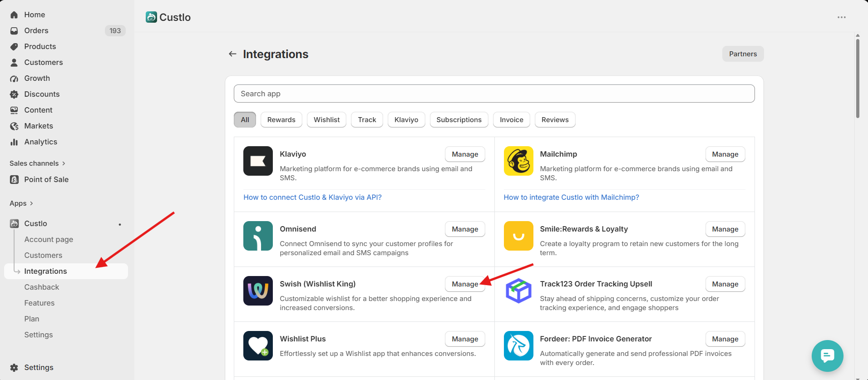Click the Discounts badge icon

pos(14,94)
